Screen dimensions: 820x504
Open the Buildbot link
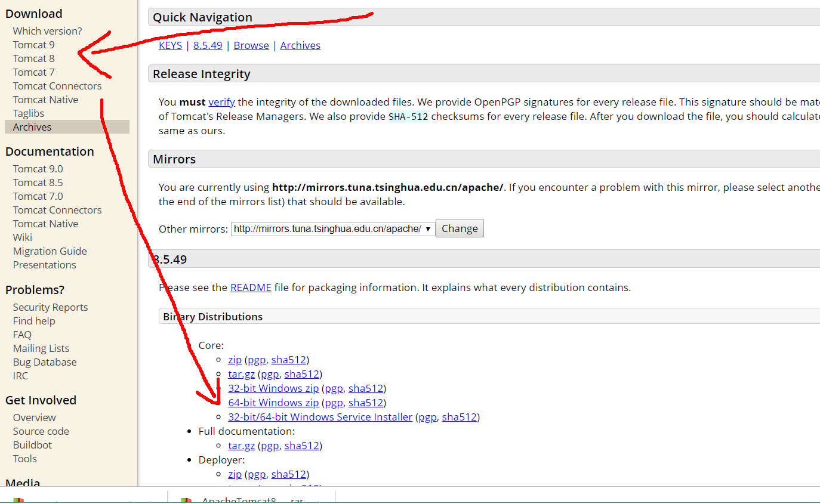[x=33, y=445]
